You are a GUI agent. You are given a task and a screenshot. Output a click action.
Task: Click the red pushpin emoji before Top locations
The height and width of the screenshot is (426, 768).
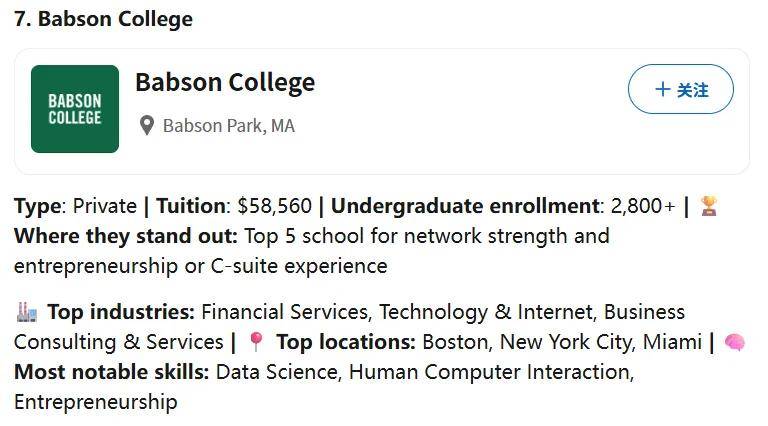pyautogui.click(x=256, y=342)
